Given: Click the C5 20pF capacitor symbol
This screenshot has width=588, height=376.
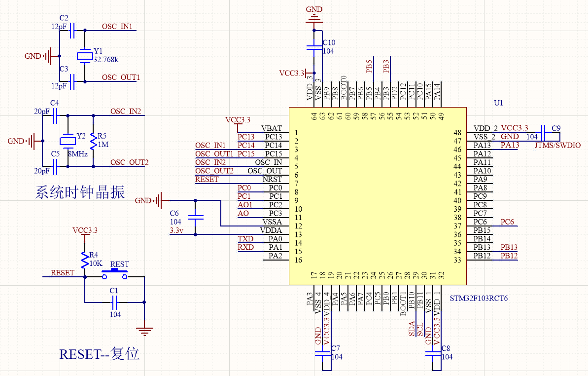Looking at the screenshot, I should click(56, 167).
